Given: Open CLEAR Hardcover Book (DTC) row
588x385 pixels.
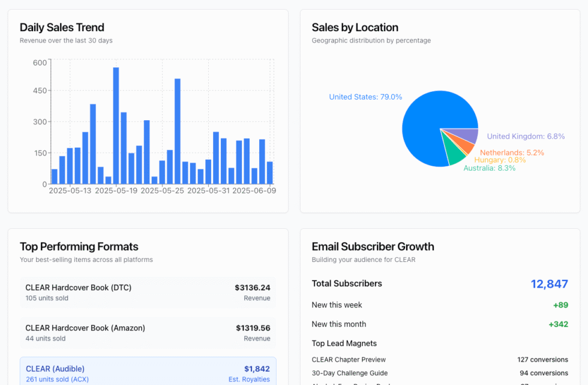Looking at the screenshot, I should click(148, 293).
